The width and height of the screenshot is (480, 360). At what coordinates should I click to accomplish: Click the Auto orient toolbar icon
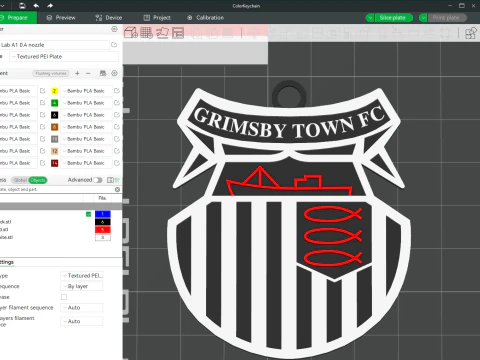point(162,32)
